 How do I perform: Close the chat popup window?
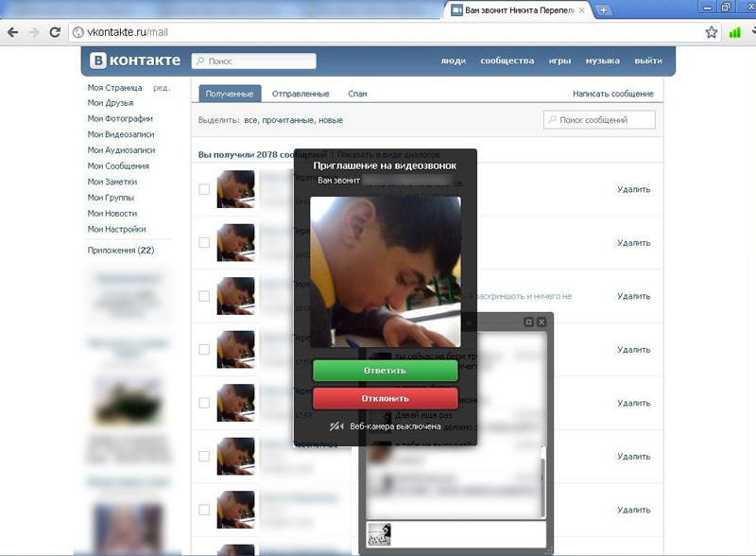tap(541, 321)
